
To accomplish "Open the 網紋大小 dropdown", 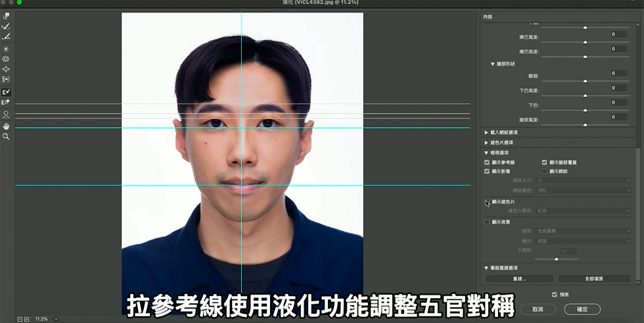I will pos(584,180).
